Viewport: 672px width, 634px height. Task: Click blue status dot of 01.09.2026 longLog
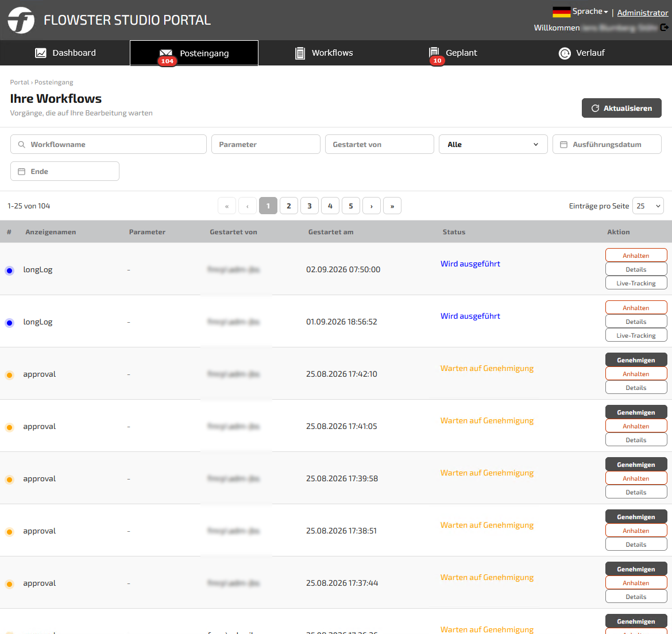(9, 323)
